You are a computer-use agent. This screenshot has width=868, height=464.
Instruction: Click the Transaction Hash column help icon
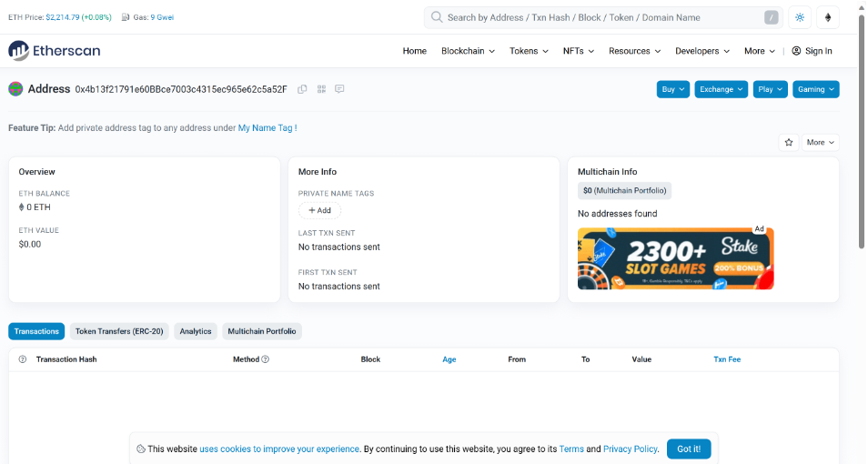(x=23, y=359)
